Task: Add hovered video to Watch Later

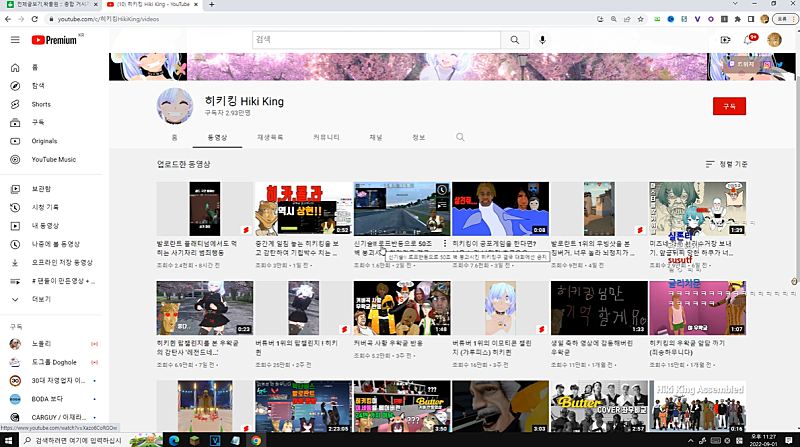Action: click(442, 189)
